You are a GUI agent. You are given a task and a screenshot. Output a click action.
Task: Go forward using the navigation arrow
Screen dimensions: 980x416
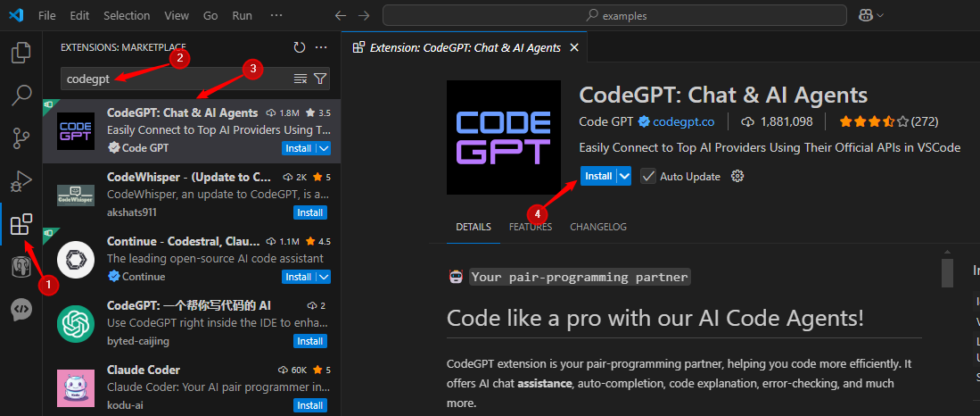[x=364, y=16]
